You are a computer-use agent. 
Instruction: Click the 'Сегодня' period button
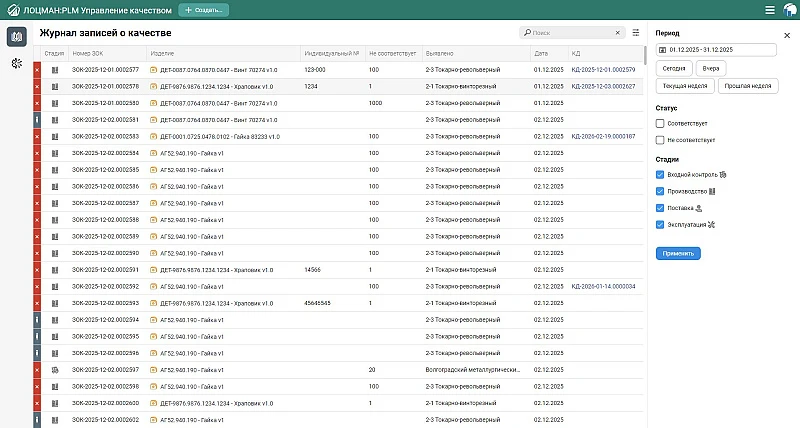pyautogui.click(x=674, y=68)
